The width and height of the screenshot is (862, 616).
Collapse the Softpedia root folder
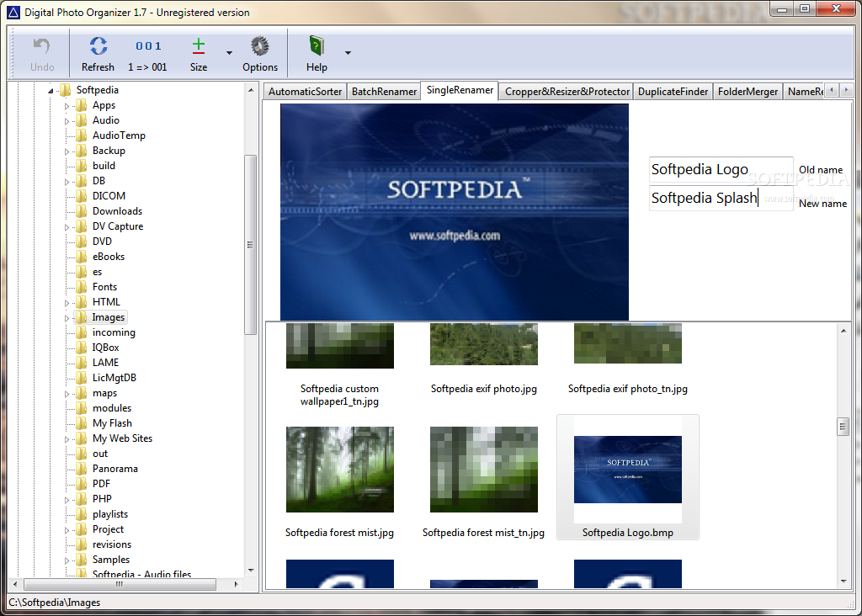click(51, 91)
